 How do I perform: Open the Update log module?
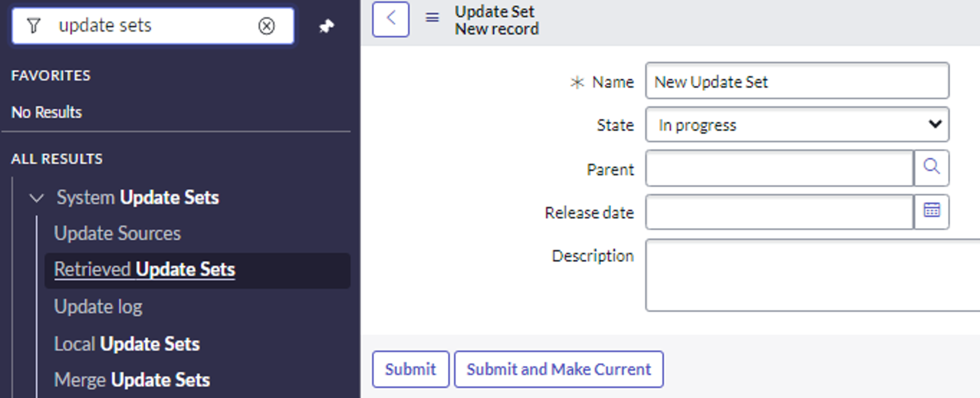coord(99,306)
